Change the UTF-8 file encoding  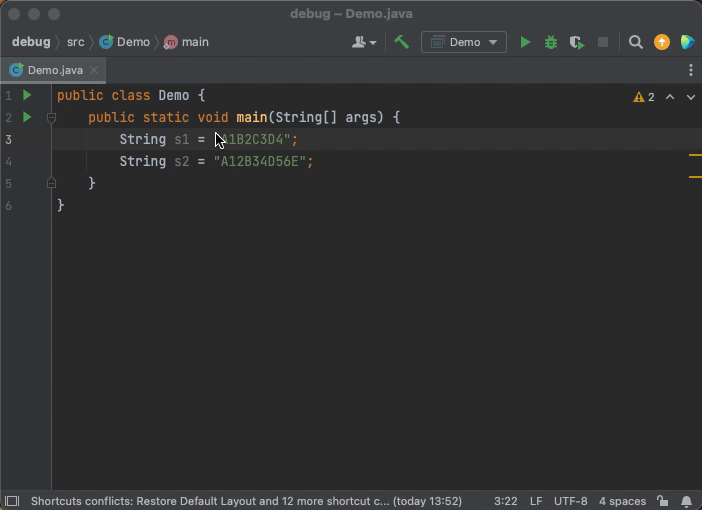coord(570,501)
